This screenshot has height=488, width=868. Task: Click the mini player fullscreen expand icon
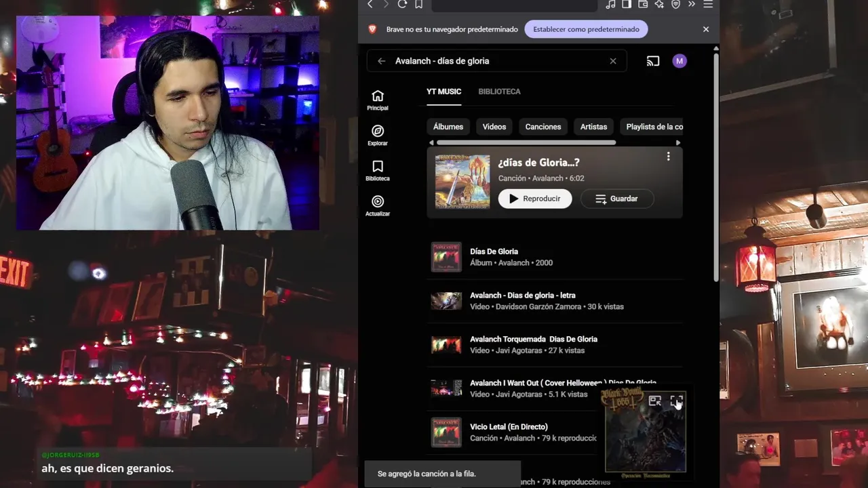point(676,401)
